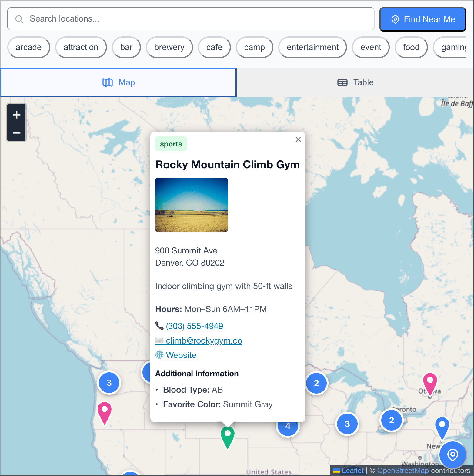474x476 pixels.
Task: Expand the cluster of 2 near Toronto
Action: coord(391,420)
